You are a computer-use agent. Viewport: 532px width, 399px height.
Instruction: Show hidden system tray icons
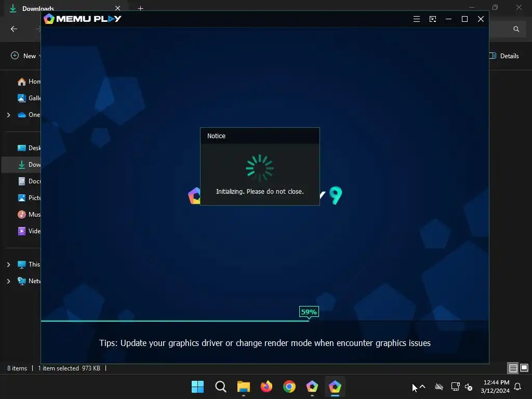[422, 387]
